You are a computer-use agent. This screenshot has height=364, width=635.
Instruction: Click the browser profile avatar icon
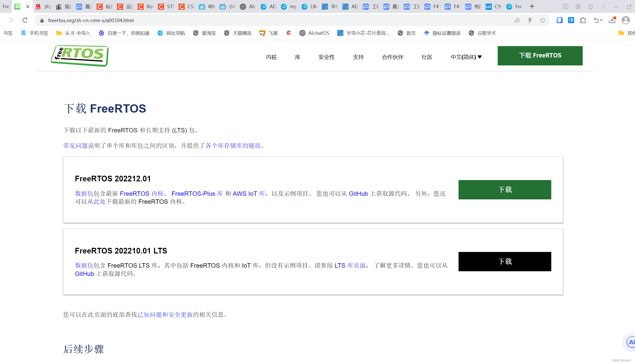626,20
